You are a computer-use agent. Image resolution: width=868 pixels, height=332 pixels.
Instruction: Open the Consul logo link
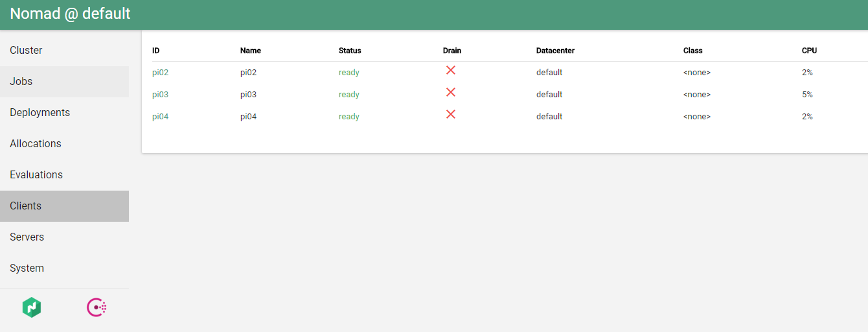[x=97, y=307]
